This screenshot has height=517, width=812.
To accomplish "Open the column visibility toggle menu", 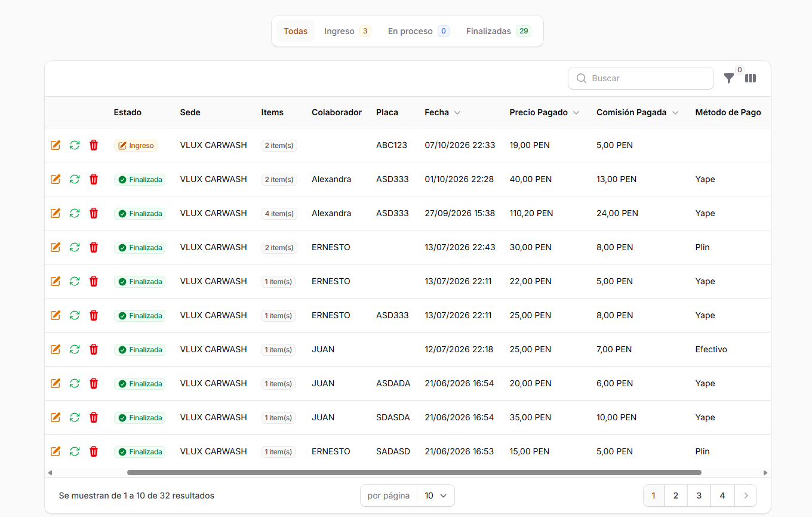I will coord(751,78).
